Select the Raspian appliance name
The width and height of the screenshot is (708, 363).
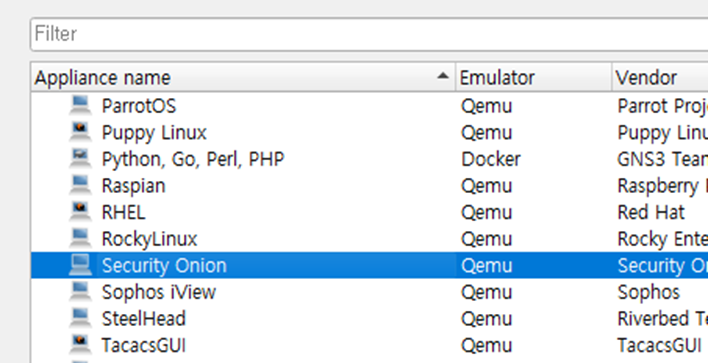point(134,186)
